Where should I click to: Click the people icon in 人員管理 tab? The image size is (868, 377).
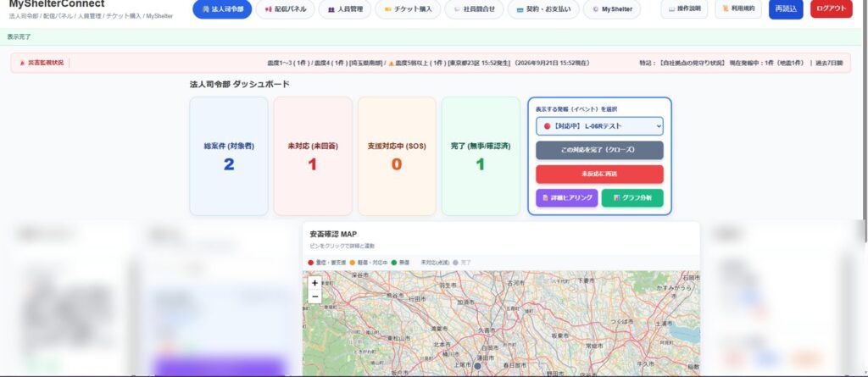click(331, 9)
